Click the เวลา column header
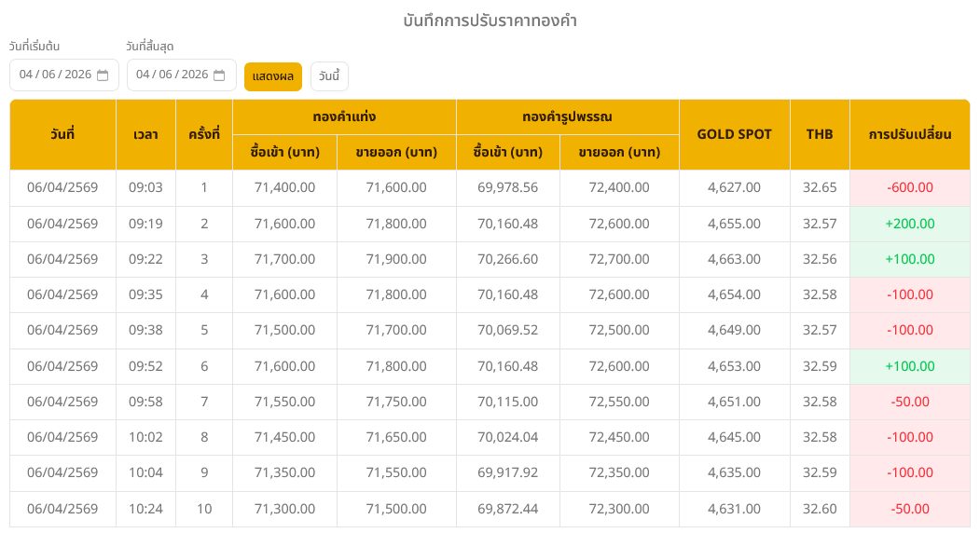Image resolution: width=980 pixels, height=533 pixels. point(145,134)
